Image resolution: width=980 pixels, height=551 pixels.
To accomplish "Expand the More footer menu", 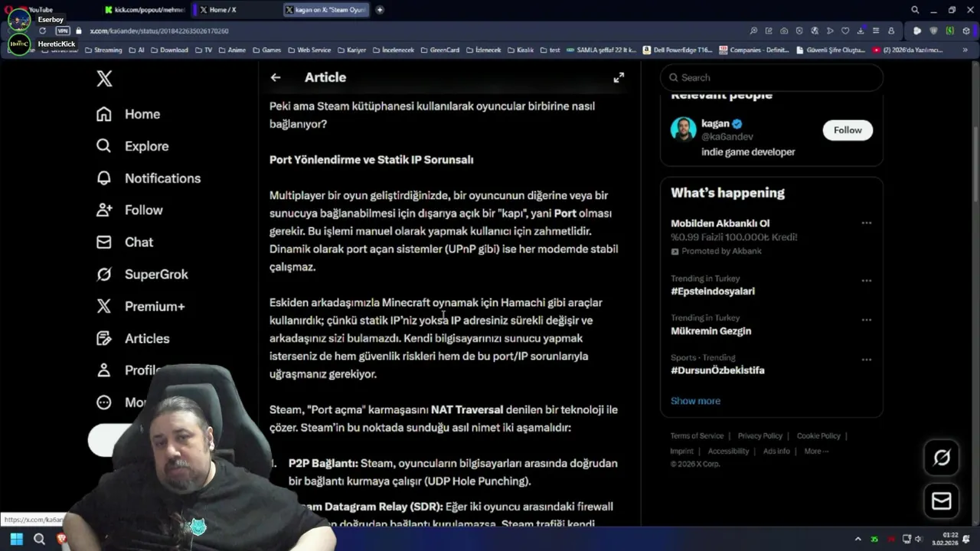I will pos(816,452).
